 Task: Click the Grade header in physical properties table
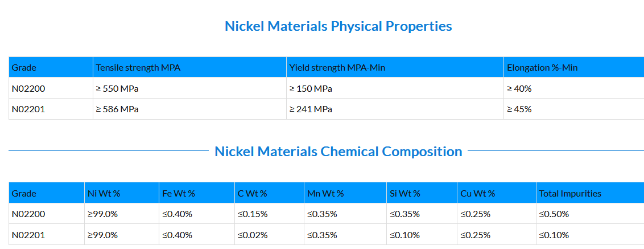pos(24,68)
